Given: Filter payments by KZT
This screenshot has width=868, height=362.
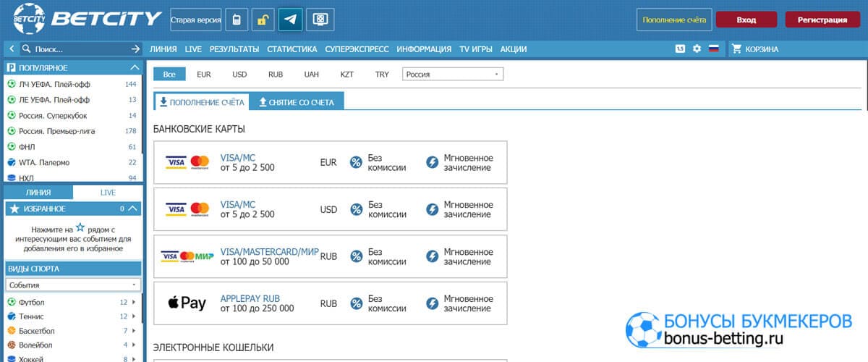Looking at the screenshot, I should [347, 74].
